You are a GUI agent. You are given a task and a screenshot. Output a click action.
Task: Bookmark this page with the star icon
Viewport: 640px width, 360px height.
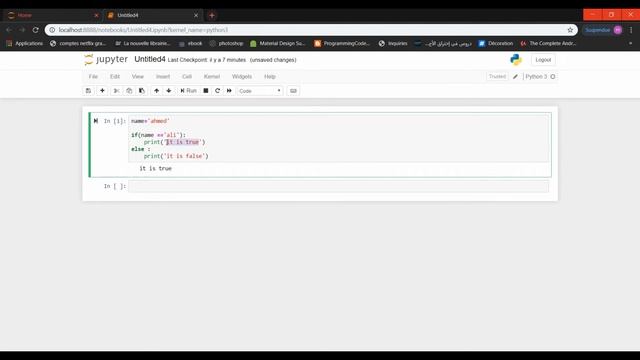pos(570,30)
